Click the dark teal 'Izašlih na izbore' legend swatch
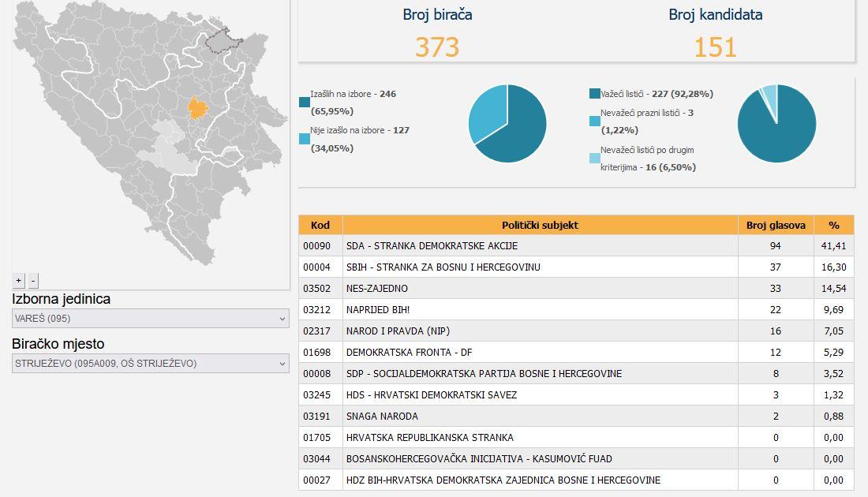This screenshot has width=868, height=497. pyautogui.click(x=305, y=103)
